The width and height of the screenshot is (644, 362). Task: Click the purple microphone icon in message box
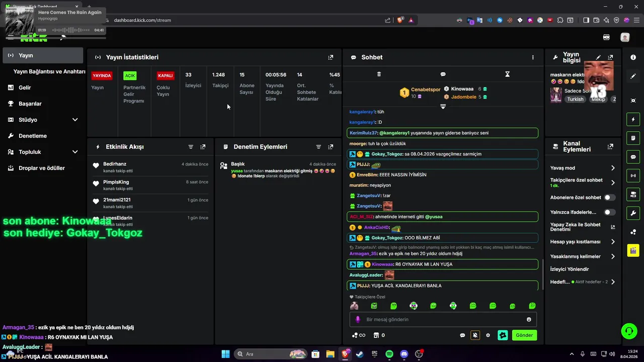click(358, 319)
